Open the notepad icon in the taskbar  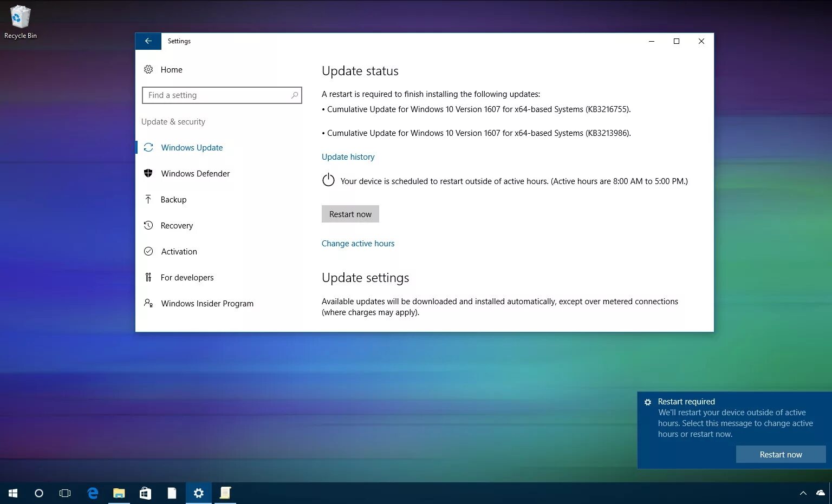click(x=225, y=493)
